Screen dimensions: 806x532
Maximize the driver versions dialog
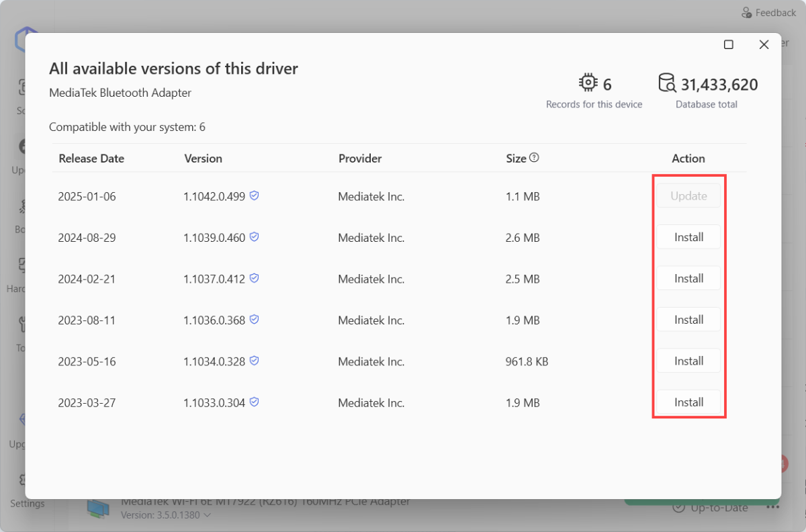click(x=729, y=44)
